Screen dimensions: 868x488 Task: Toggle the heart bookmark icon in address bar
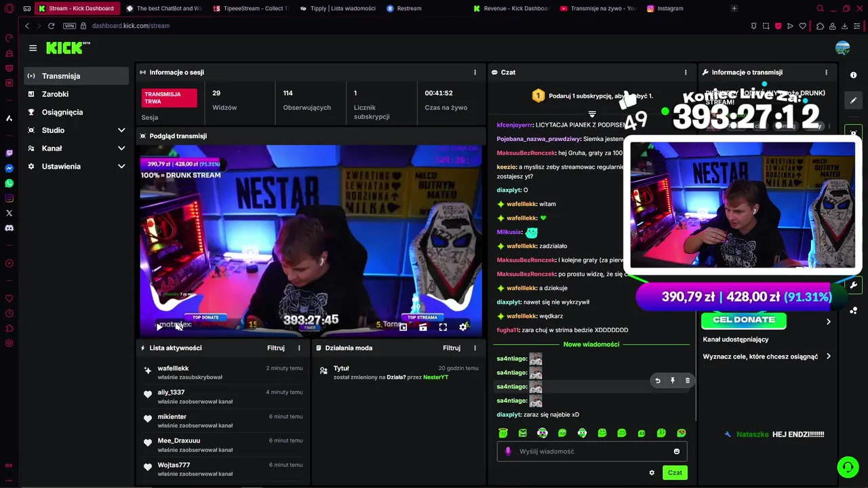point(802,26)
